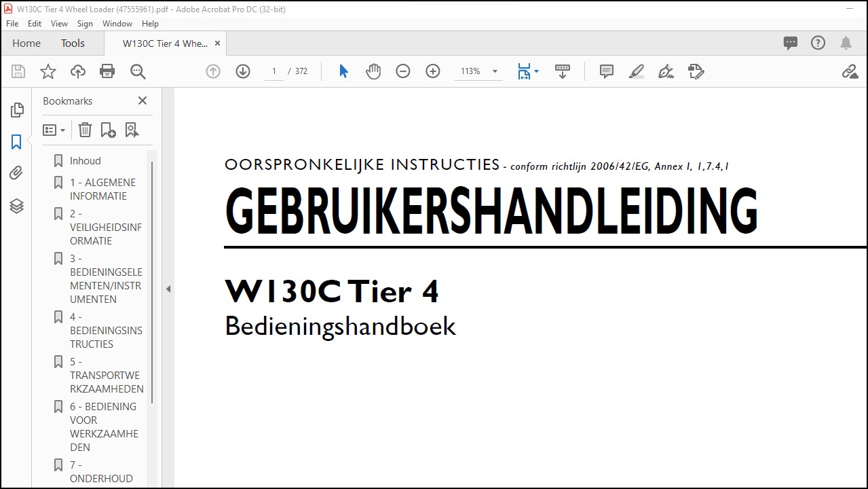Open the page thumbnails panel
Screen dimensions: 868x489
[17, 110]
